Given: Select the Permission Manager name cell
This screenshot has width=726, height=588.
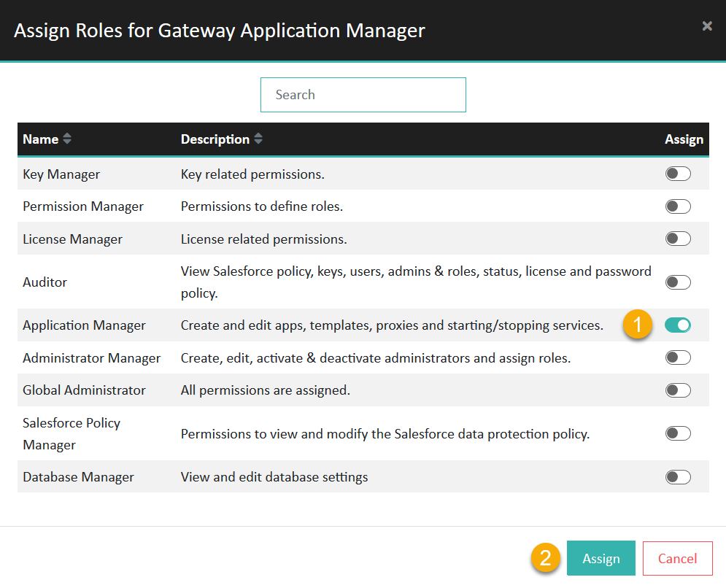Looking at the screenshot, I should (x=83, y=206).
